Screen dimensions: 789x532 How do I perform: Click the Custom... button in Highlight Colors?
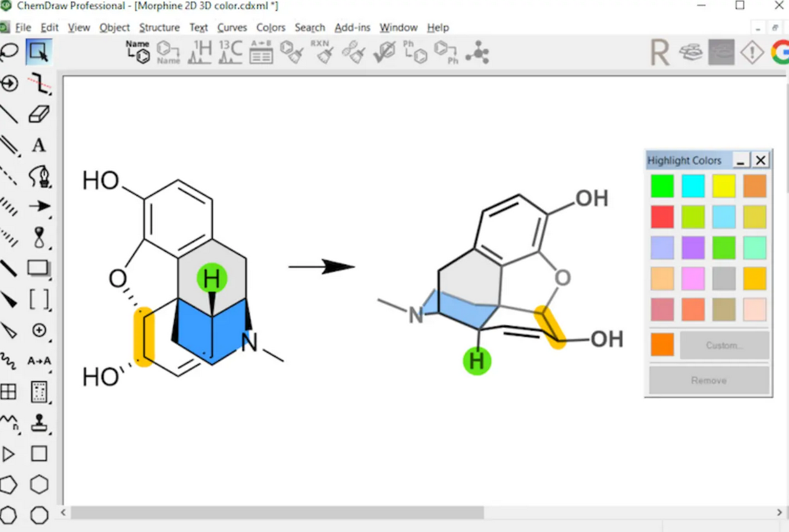724,345
